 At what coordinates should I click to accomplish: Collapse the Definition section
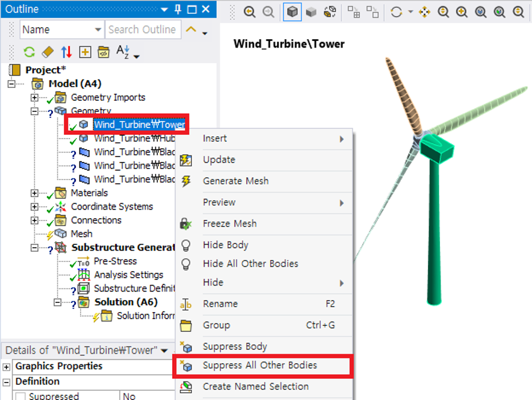pos(7,382)
